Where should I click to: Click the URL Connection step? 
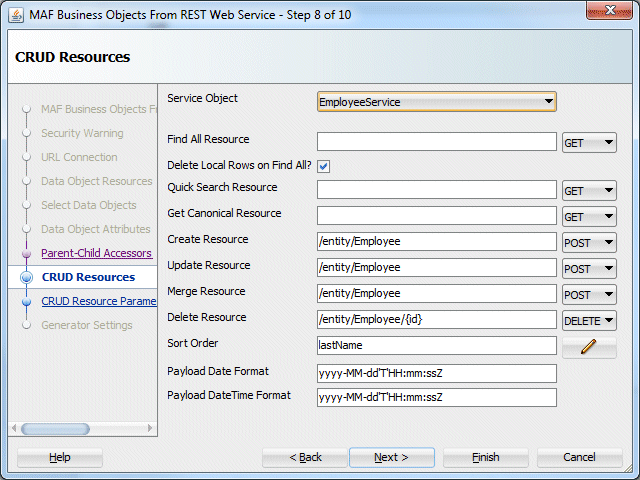coord(79,157)
